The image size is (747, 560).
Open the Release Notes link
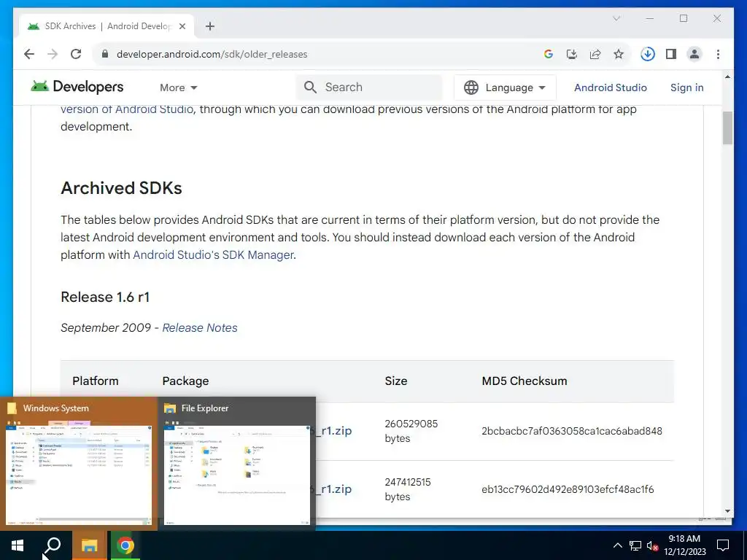point(200,327)
